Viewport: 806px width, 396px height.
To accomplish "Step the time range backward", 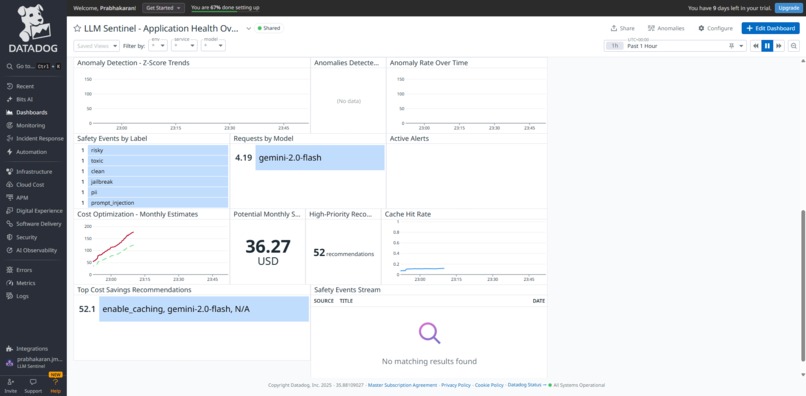I will [x=756, y=46].
